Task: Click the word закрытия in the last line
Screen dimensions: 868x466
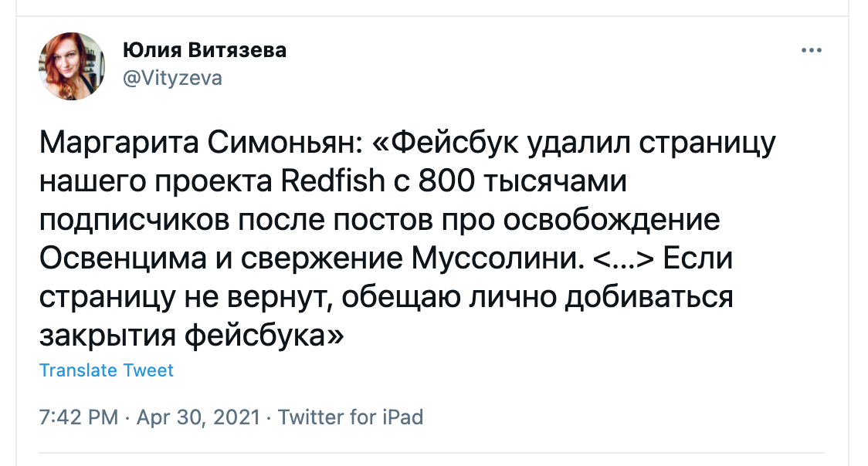Action: (x=107, y=336)
